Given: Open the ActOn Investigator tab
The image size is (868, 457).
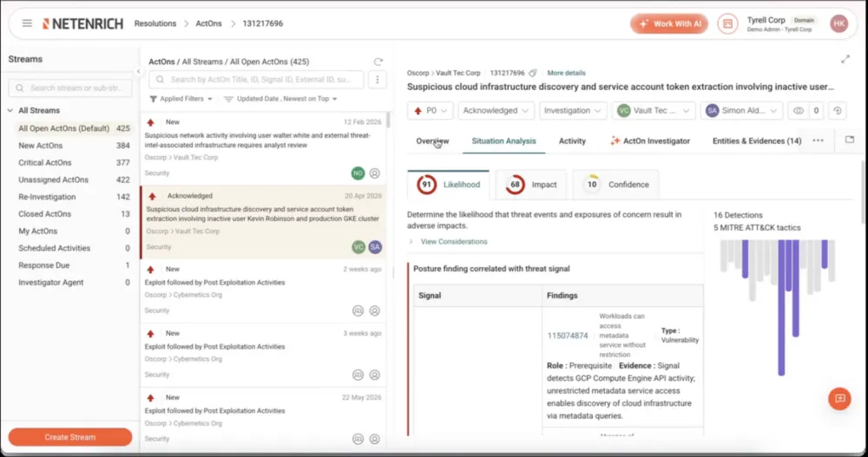Looking at the screenshot, I should [650, 141].
